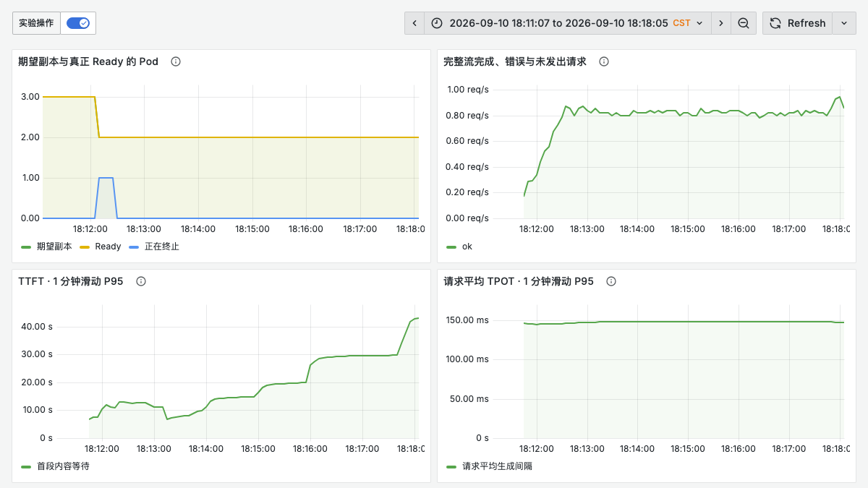Click the info icon beside TTFT panel title
This screenshot has height=488, width=868.
click(x=141, y=281)
